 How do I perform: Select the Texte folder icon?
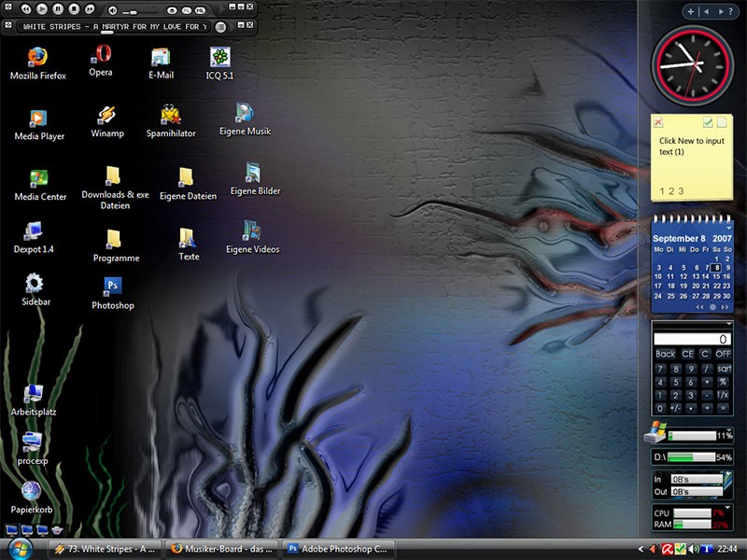(x=189, y=245)
